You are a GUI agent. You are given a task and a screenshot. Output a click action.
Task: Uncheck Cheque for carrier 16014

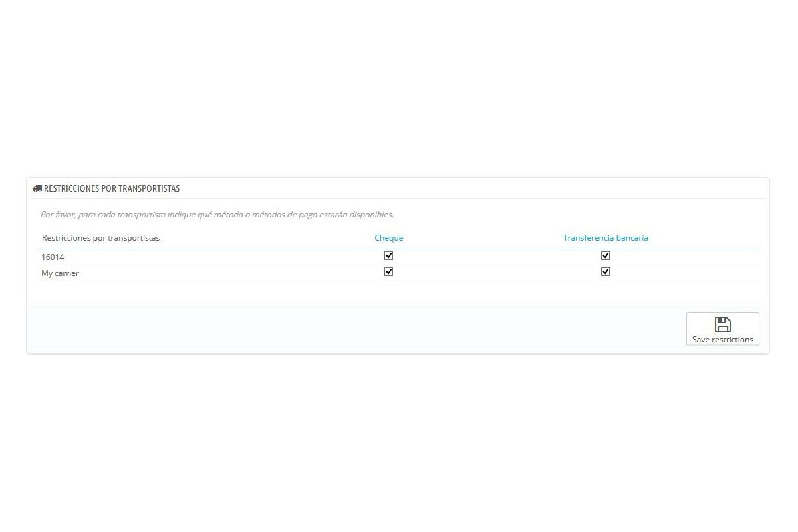pyautogui.click(x=389, y=255)
